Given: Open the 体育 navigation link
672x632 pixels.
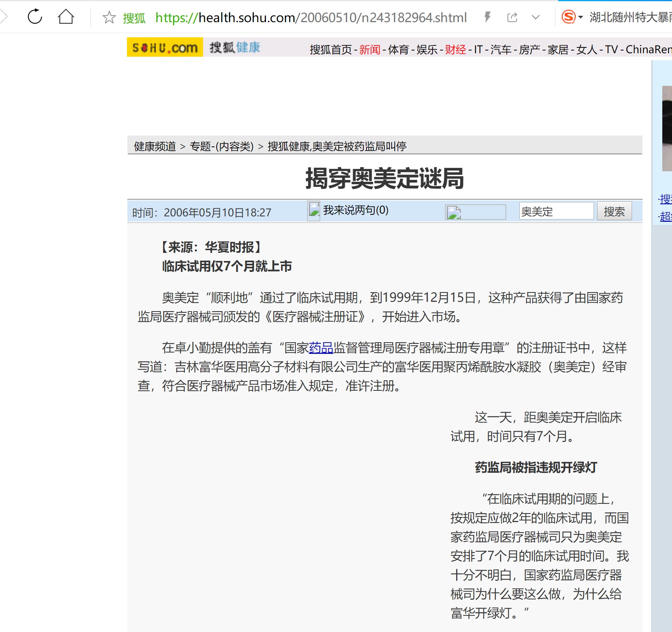Looking at the screenshot, I should [x=398, y=49].
